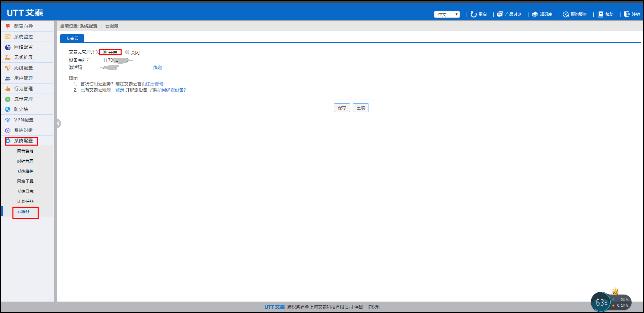Click the 防火墙 shield icon

click(8, 109)
